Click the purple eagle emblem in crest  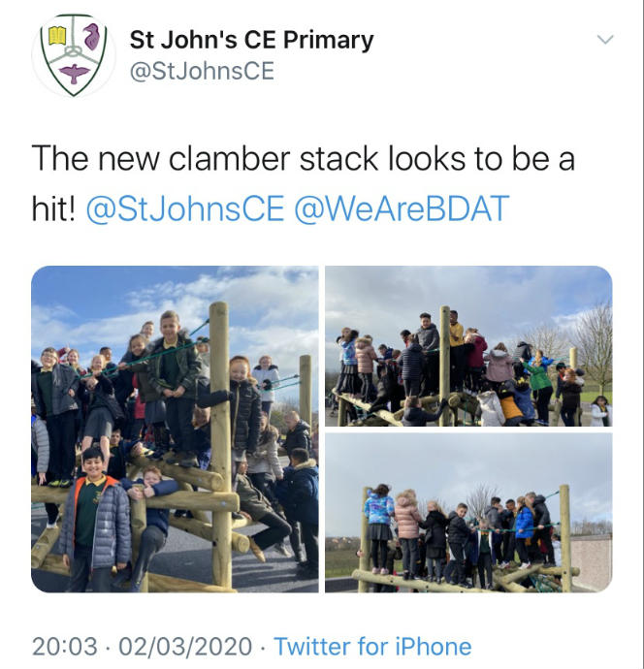tap(92, 36)
